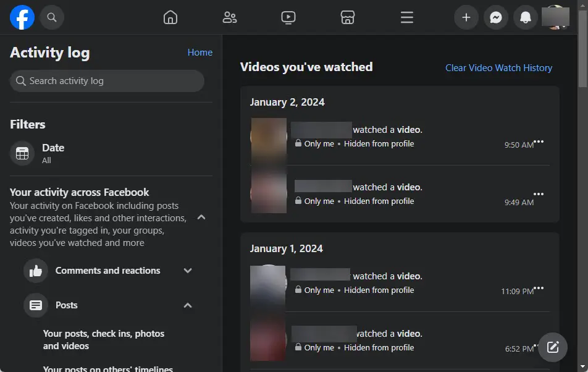588x372 pixels.
Task: Open thumbnail of video watched at 6:52 PM
Action: point(268,342)
